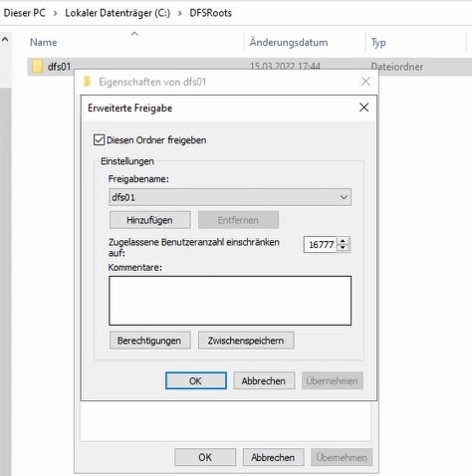Click folder icon in Eigenschaften von dfs01 title
Screen dimensions: 472x476
point(87,82)
